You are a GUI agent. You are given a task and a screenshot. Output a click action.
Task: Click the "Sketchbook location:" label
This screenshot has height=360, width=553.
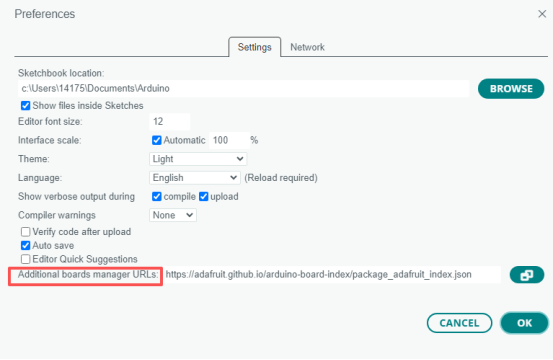click(x=61, y=73)
